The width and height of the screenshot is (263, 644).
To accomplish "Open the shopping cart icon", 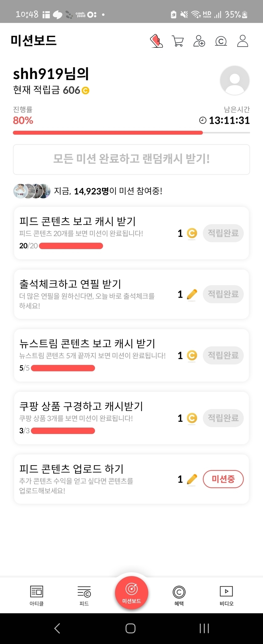I will click(177, 41).
